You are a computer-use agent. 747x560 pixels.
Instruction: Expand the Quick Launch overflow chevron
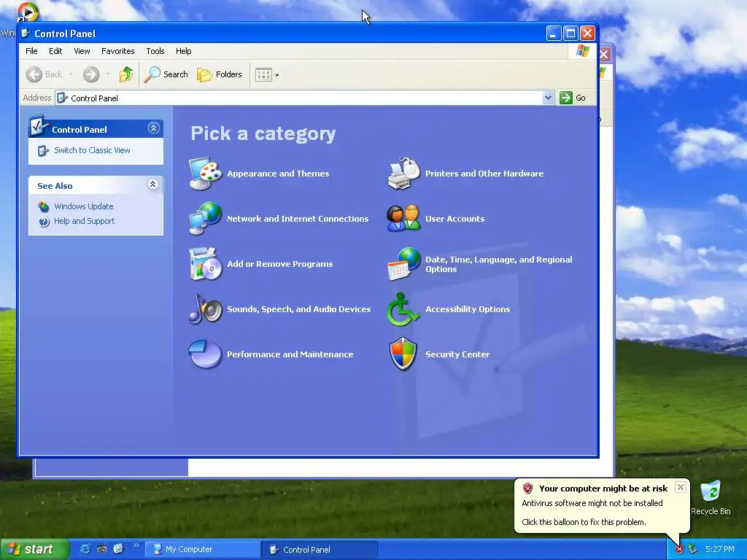click(x=136, y=545)
